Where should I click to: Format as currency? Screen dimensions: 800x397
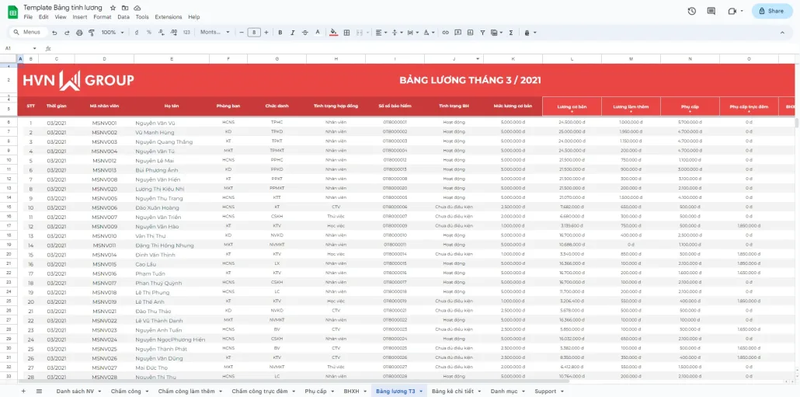[x=136, y=33]
